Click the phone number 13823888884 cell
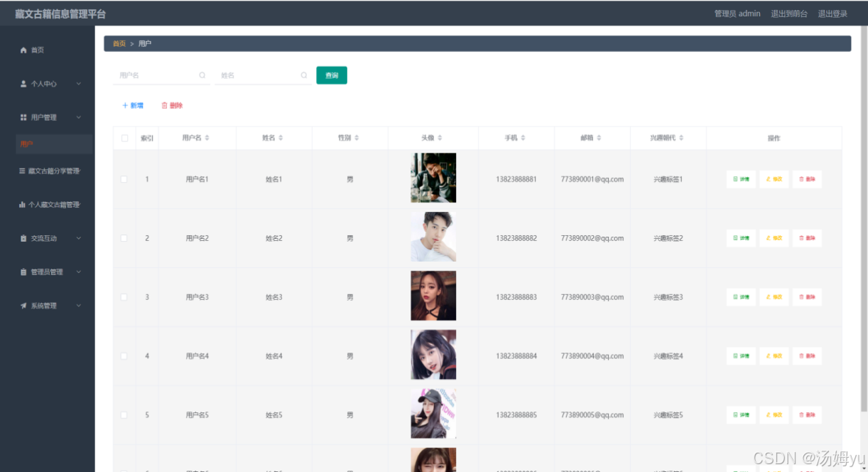This screenshot has width=868, height=472. (x=516, y=356)
